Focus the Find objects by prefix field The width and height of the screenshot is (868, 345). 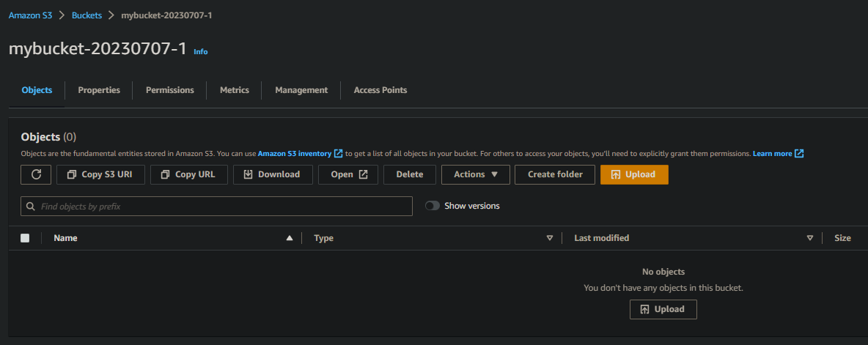coord(216,207)
